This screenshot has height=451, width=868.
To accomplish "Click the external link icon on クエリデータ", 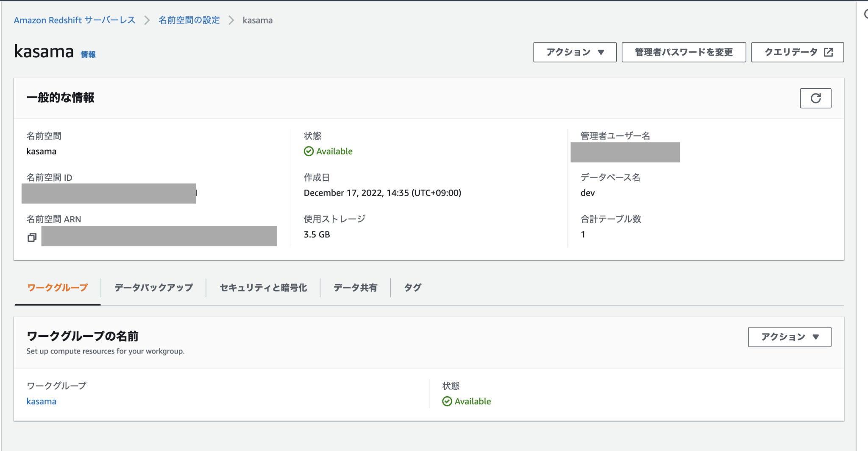I will pyautogui.click(x=828, y=52).
